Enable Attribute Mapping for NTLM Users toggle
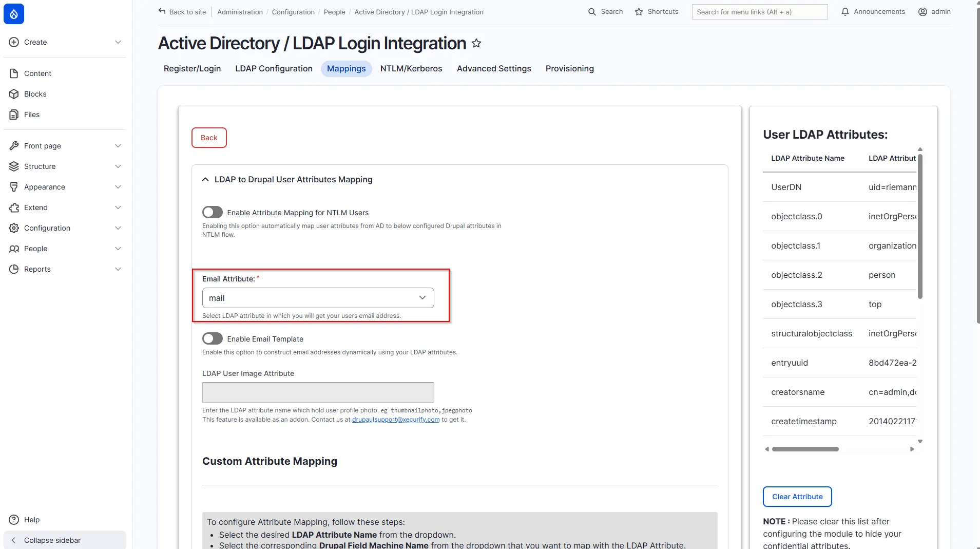 pos(212,213)
